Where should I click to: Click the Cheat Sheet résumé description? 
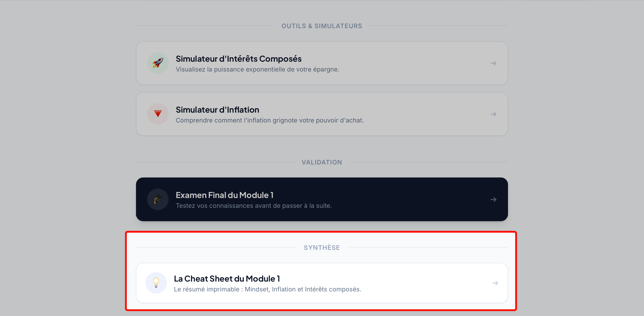click(x=267, y=289)
